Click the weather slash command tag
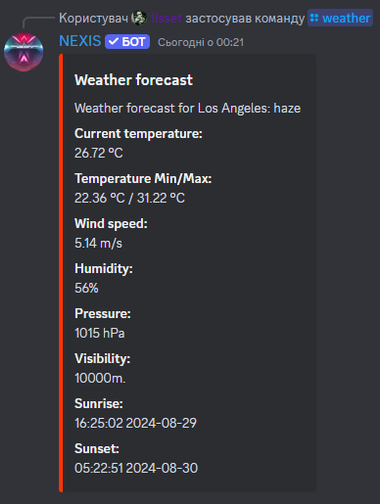The width and height of the screenshot is (380, 504). coord(340,18)
